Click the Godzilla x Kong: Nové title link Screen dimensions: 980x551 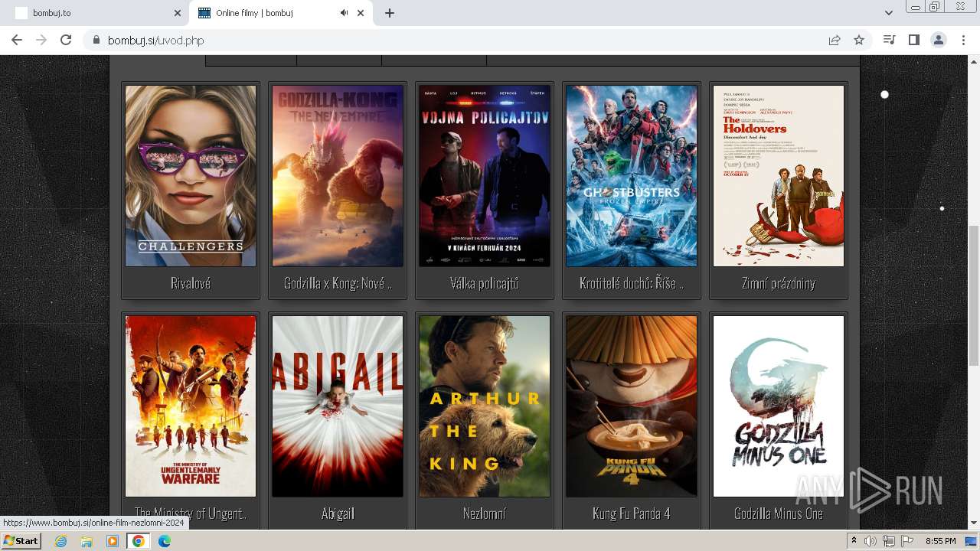338,283
